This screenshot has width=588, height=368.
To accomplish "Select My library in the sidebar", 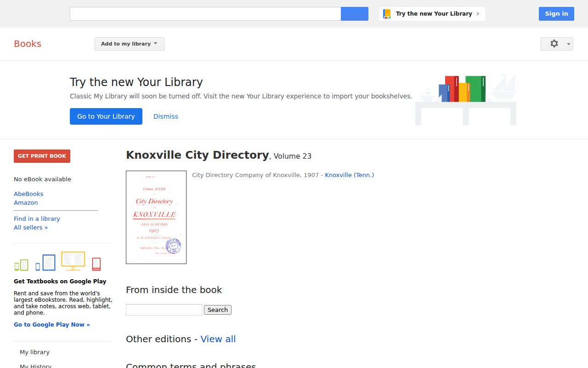I will [34, 352].
